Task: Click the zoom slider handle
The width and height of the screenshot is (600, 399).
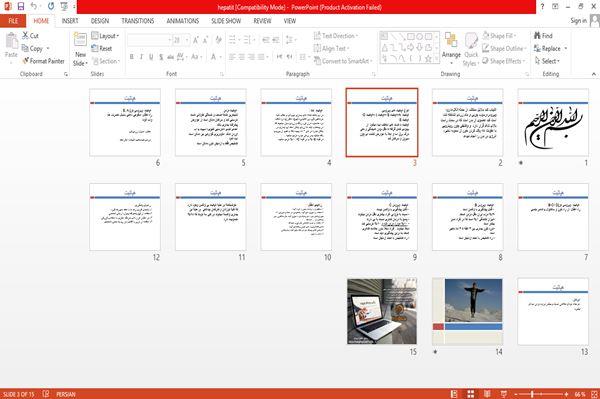Action: [x=532, y=394]
